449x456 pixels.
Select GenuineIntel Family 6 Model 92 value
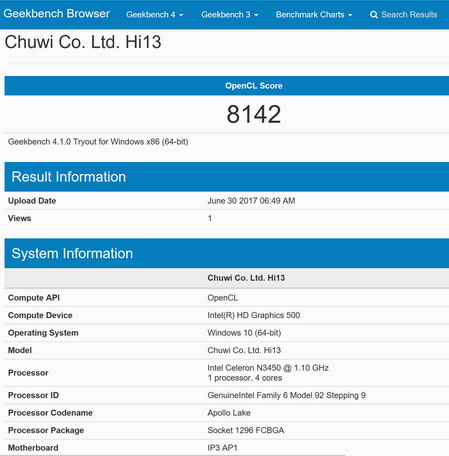click(286, 395)
